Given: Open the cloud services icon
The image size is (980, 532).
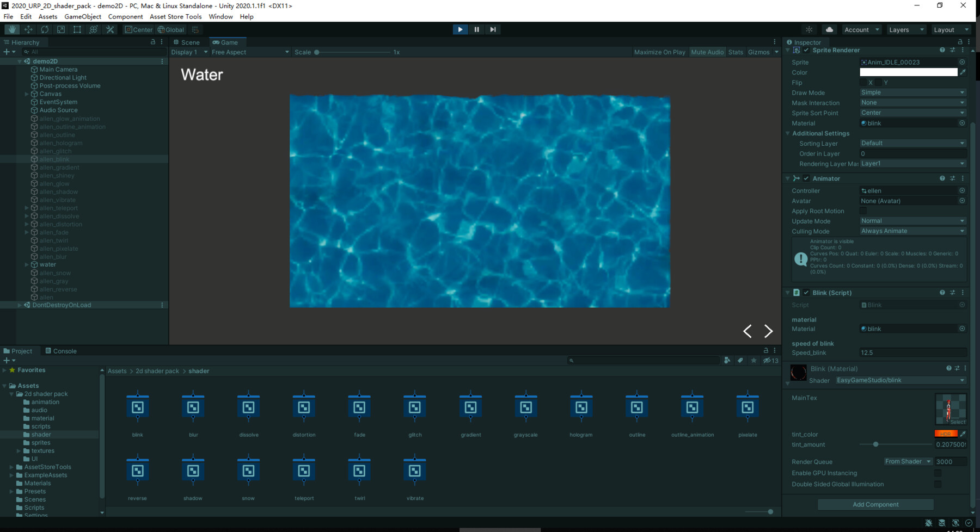Looking at the screenshot, I should (829, 29).
